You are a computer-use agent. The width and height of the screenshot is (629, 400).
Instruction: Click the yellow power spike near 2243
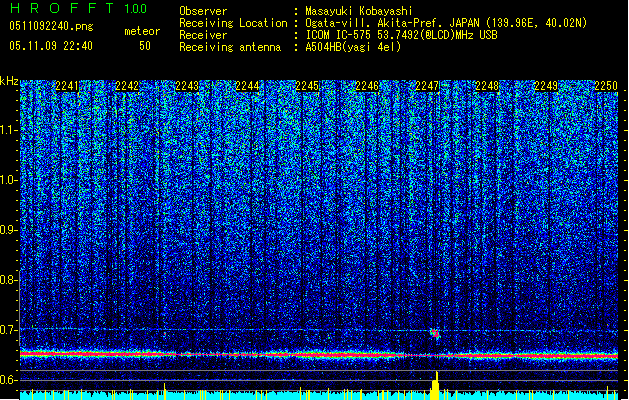(x=164, y=391)
